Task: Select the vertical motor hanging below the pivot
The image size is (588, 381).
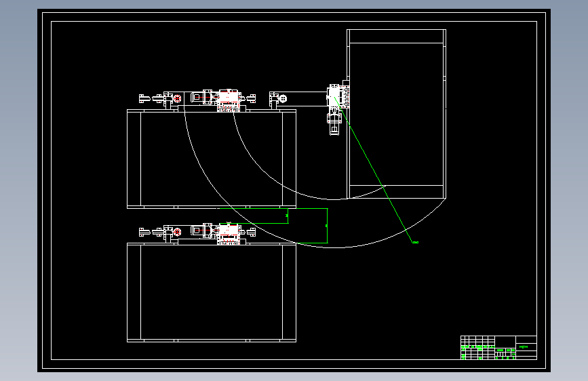Action: 334,122
